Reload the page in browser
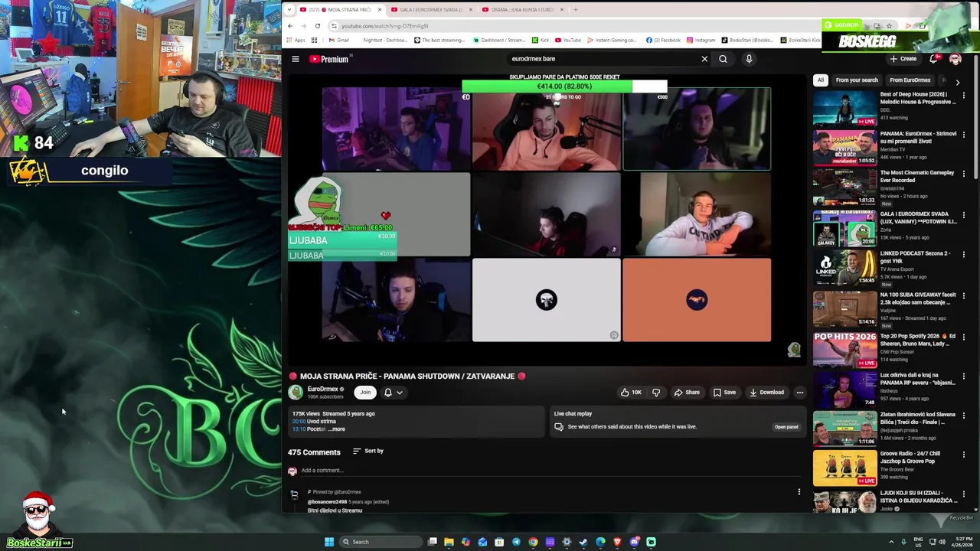This screenshot has height=551, width=980. [x=317, y=26]
